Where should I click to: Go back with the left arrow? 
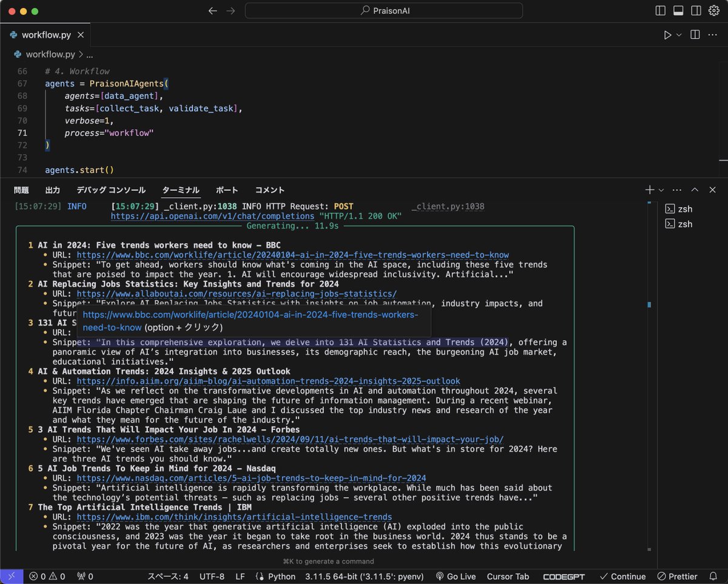212,11
